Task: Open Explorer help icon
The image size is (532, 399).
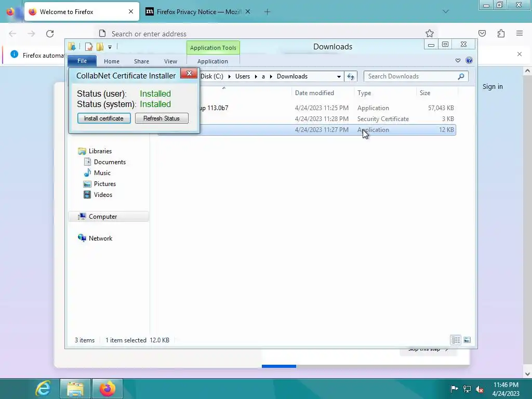Action: (x=469, y=60)
